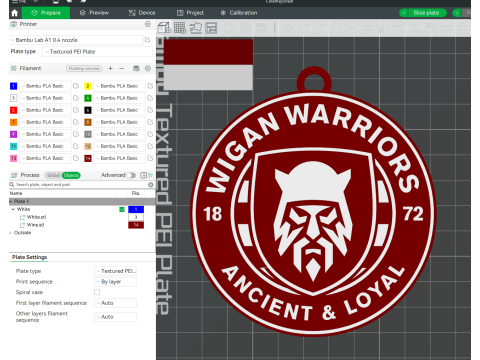Tick the Spiral vase checkbox
The height and width of the screenshot is (360, 480).
pos(97,292)
